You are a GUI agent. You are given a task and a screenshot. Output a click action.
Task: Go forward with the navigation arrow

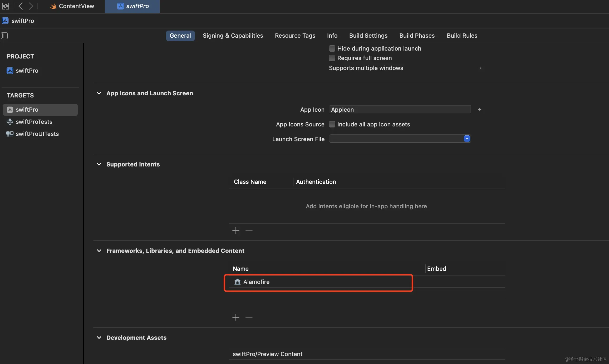31,6
